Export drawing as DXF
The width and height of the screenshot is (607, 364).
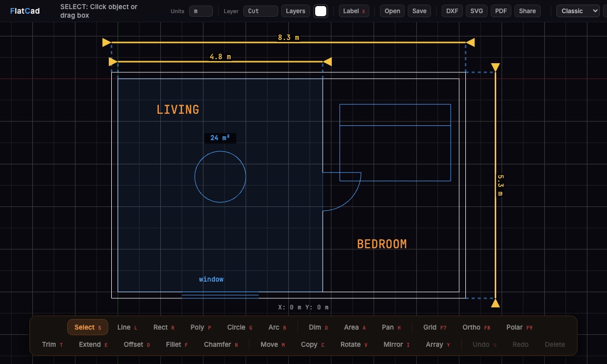(x=452, y=11)
